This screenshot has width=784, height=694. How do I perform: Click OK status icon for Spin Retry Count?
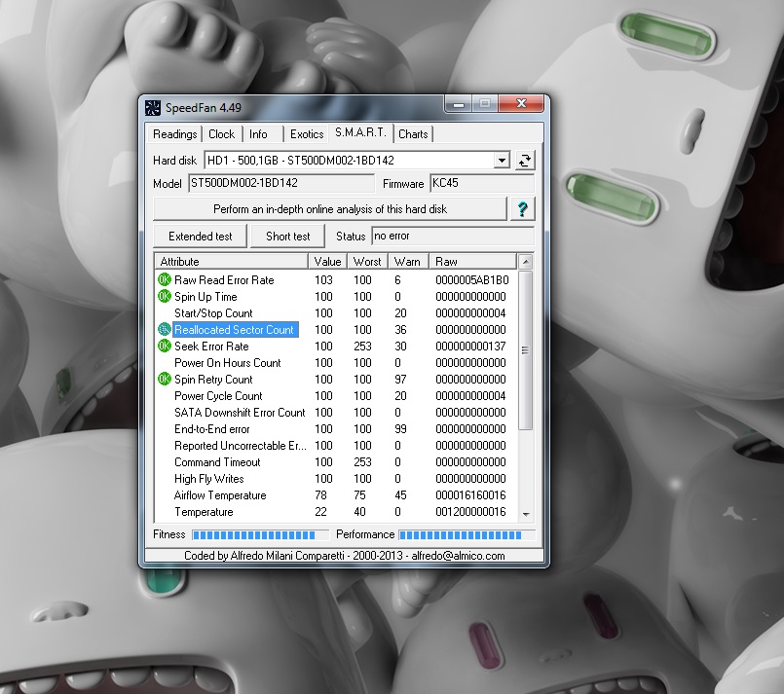[164, 379]
